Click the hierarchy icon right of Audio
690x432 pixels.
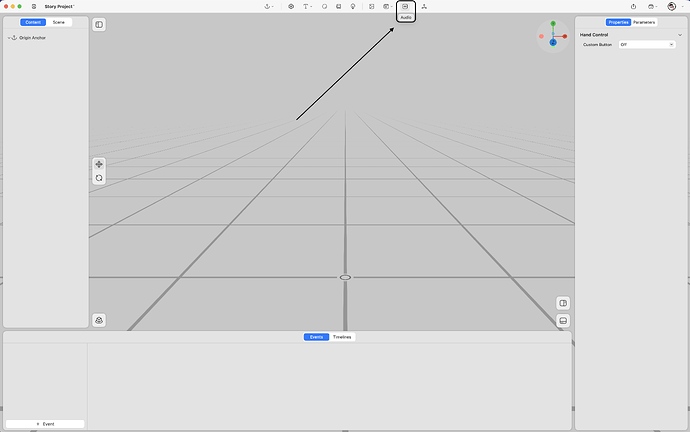424,7
